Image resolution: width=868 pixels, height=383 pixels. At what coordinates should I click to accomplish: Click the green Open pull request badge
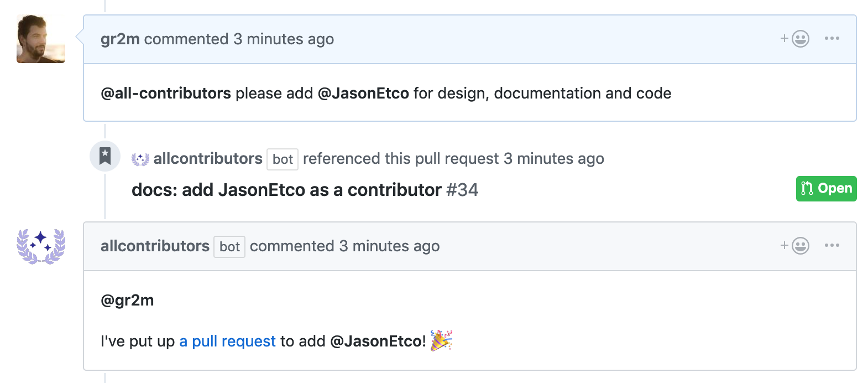click(826, 189)
